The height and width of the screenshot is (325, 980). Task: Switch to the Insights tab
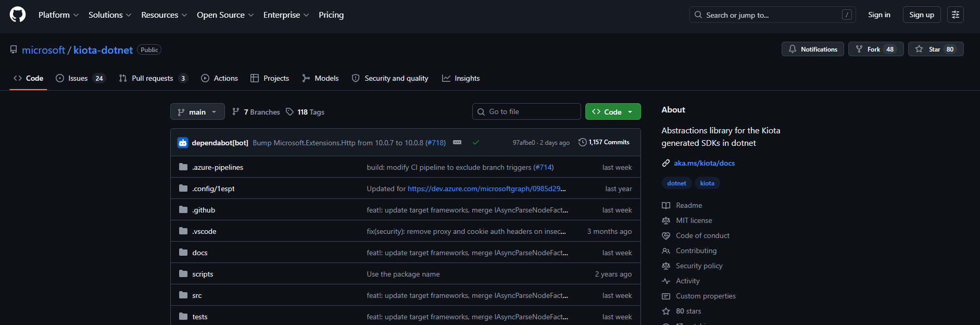coord(461,78)
